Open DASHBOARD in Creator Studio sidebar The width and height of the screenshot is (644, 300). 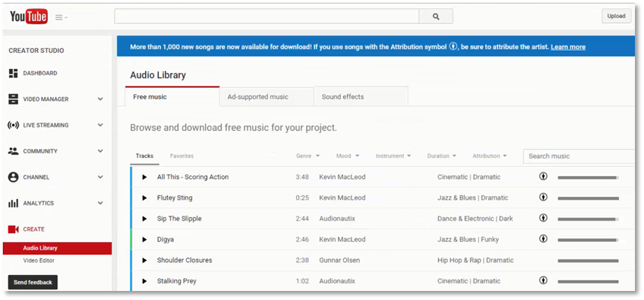[40, 73]
